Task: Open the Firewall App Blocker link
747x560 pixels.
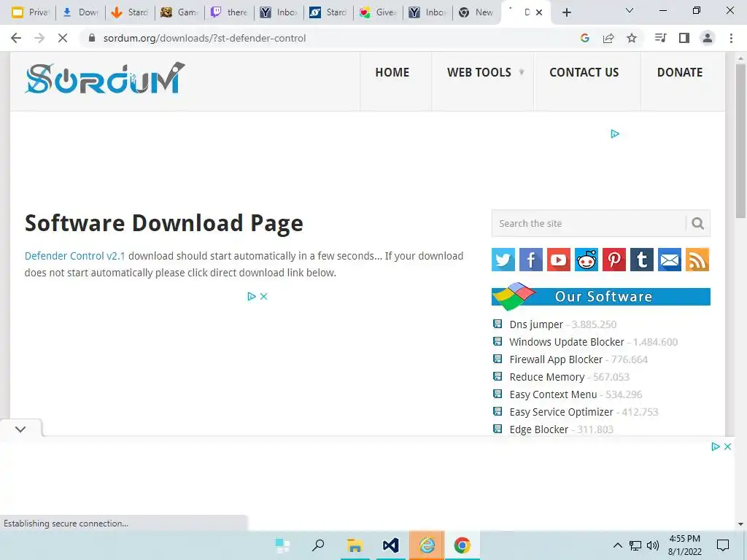Action: [556, 359]
